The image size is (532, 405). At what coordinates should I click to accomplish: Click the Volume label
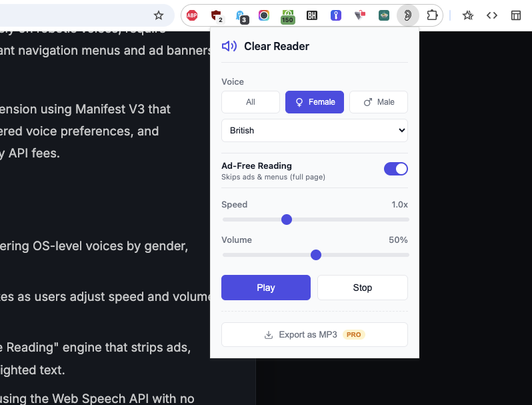[237, 240]
